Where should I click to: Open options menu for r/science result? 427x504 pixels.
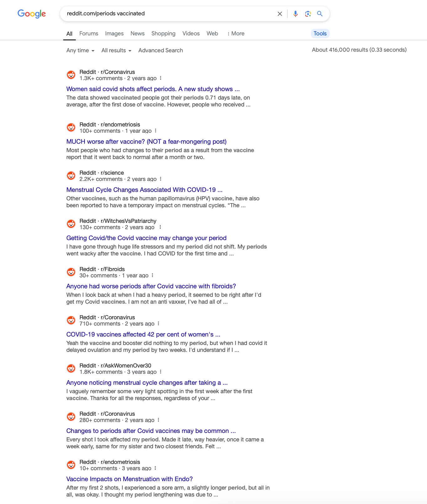tap(161, 179)
